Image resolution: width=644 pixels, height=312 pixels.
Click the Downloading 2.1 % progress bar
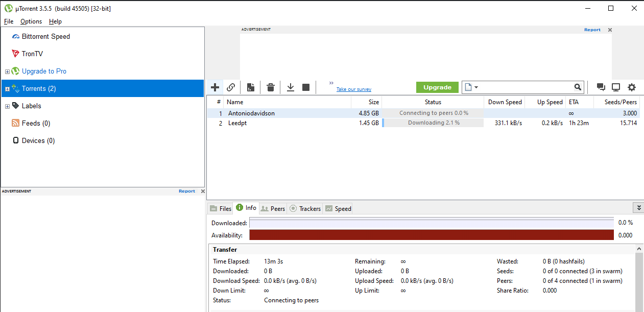click(433, 123)
